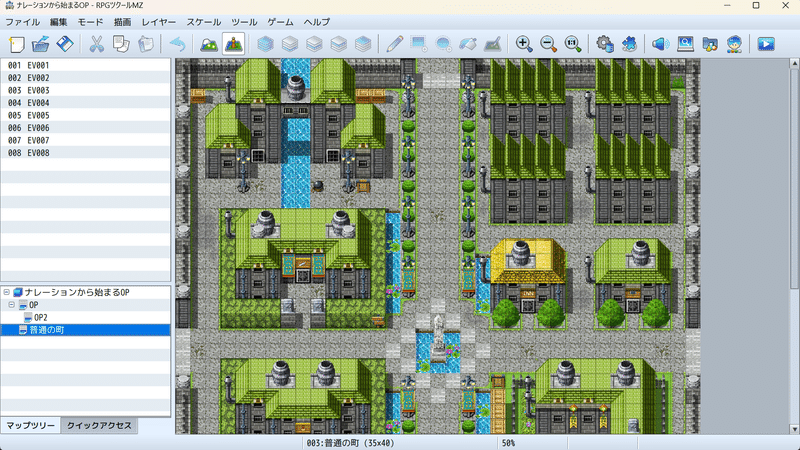This screenshot has height=450, width=800.
Task: Open the 編集 menu
Action: 59,22
